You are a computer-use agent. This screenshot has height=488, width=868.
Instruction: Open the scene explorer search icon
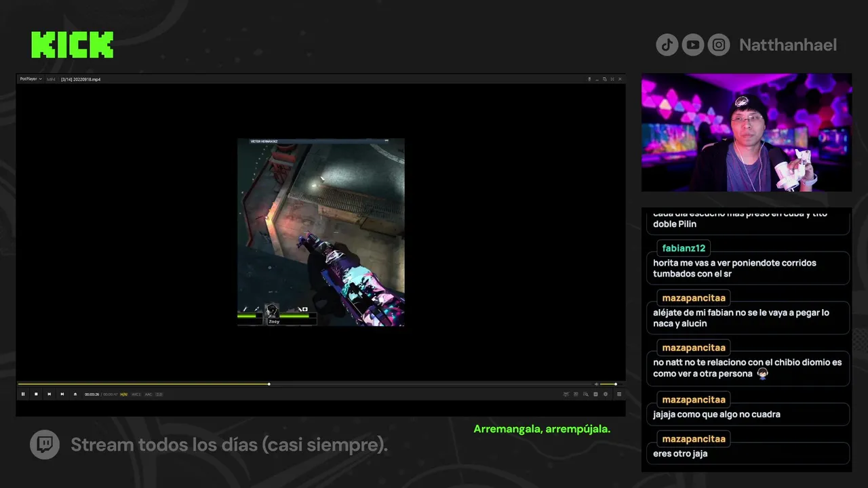586,394
